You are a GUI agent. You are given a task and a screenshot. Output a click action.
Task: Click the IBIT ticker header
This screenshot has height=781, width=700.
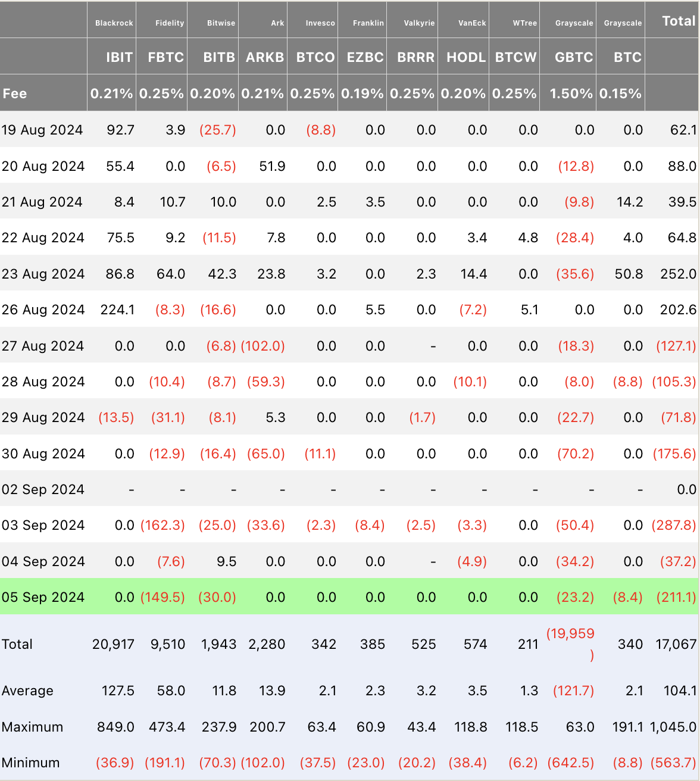click(x=120, y=57)
